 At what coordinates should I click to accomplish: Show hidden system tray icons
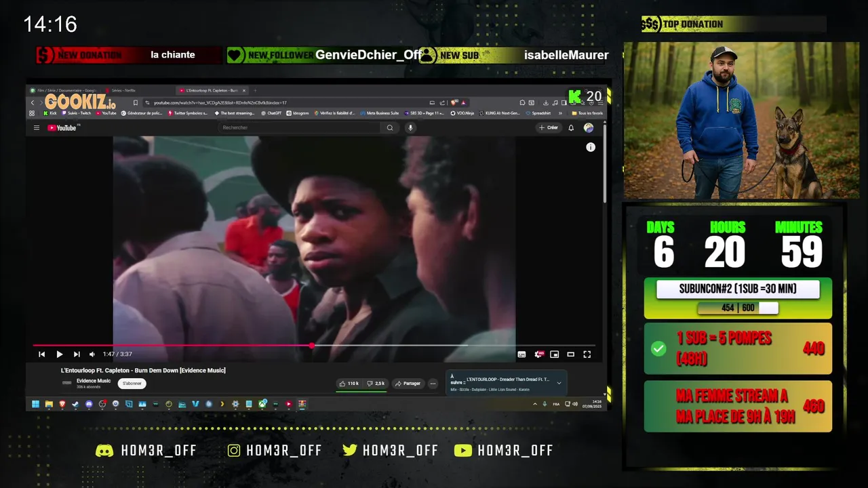(534, 404)
